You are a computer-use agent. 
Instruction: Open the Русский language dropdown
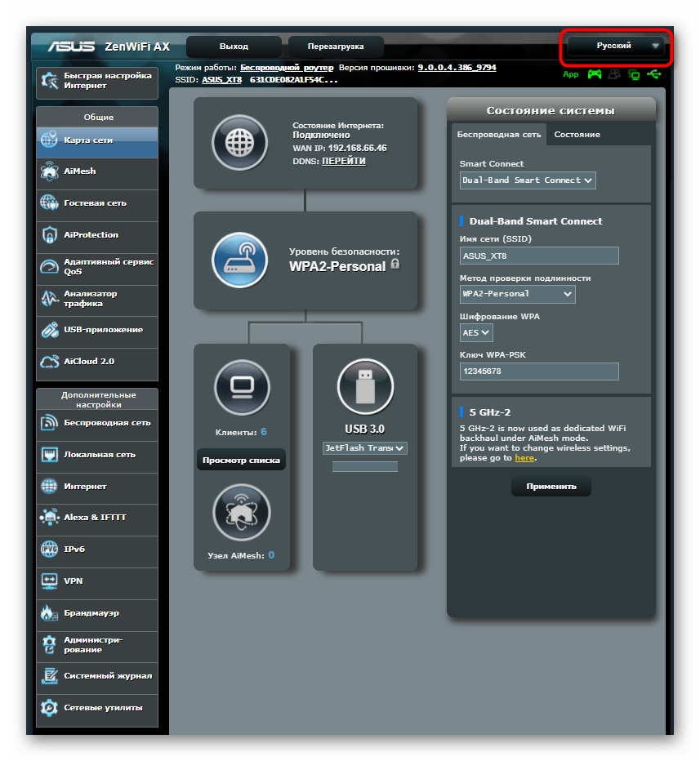click(616, 47)
